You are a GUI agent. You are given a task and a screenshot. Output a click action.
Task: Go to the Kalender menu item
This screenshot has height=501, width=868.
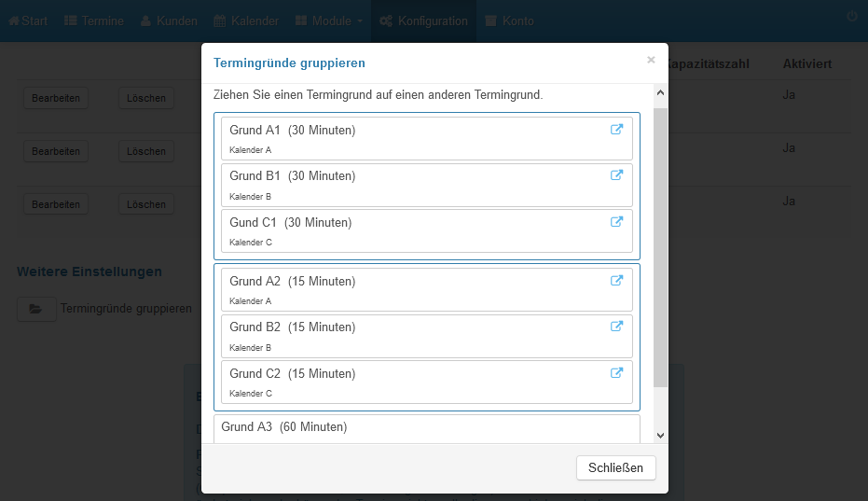[246, 21]
